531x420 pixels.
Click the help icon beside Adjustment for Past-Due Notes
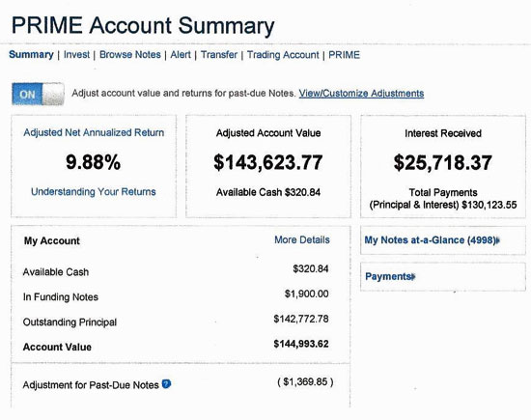(x=166, y=384)
